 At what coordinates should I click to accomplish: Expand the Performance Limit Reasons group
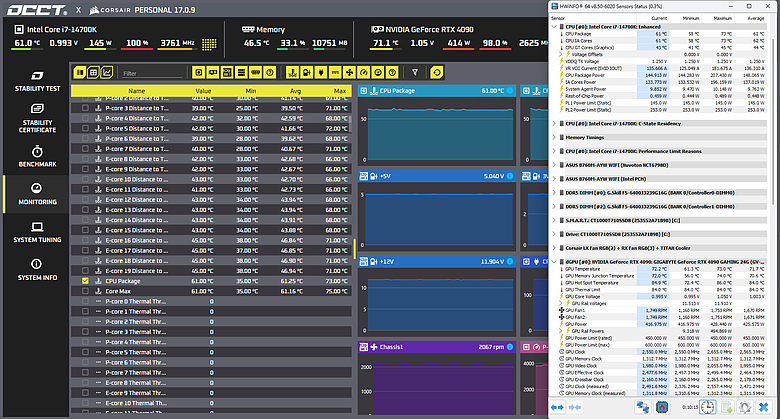pos(554,151)
